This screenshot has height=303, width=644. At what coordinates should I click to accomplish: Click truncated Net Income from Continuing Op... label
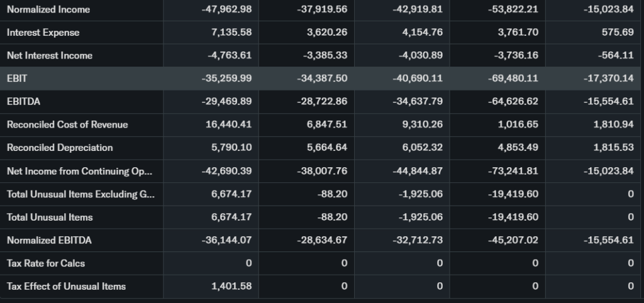(79, 171)
